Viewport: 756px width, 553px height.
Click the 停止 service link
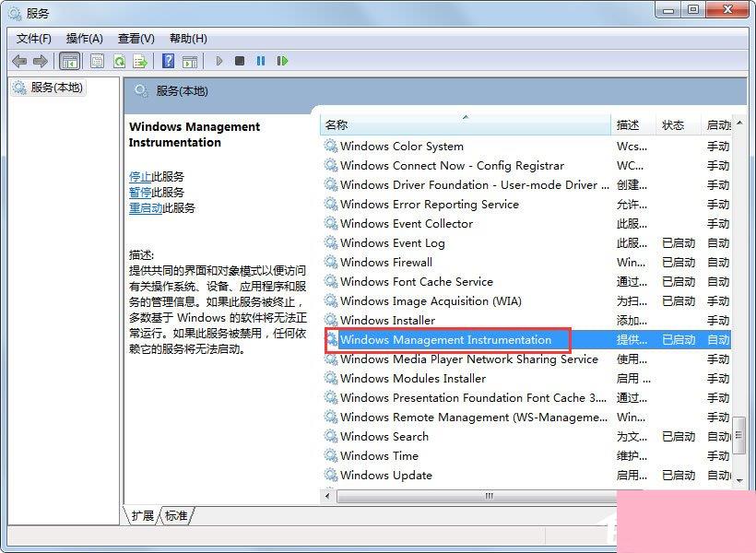140,176
